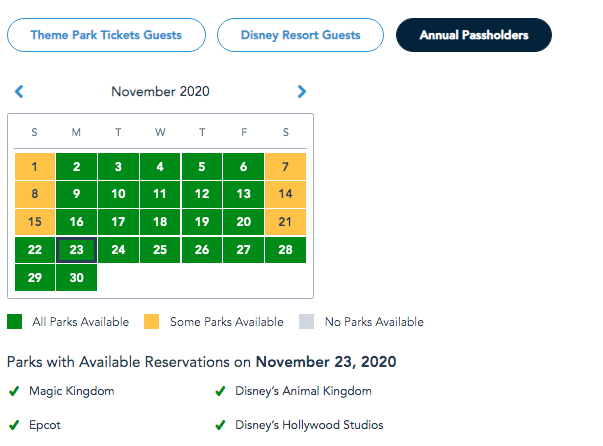Switch to Disney Resort Guests tab
This screenshot has height=446, width=603.
coord(300,35)
